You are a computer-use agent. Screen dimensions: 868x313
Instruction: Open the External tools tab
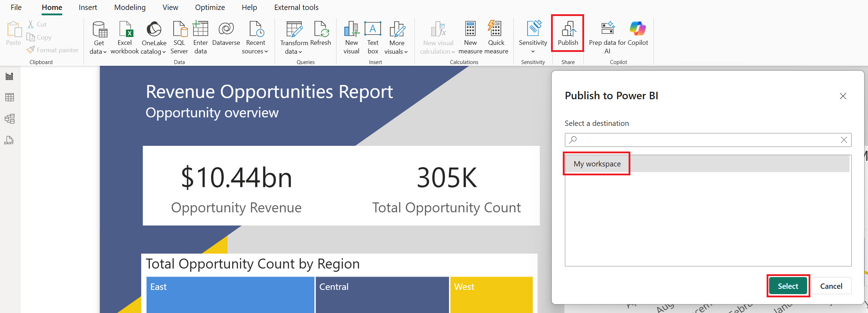(x=296, y=7)
